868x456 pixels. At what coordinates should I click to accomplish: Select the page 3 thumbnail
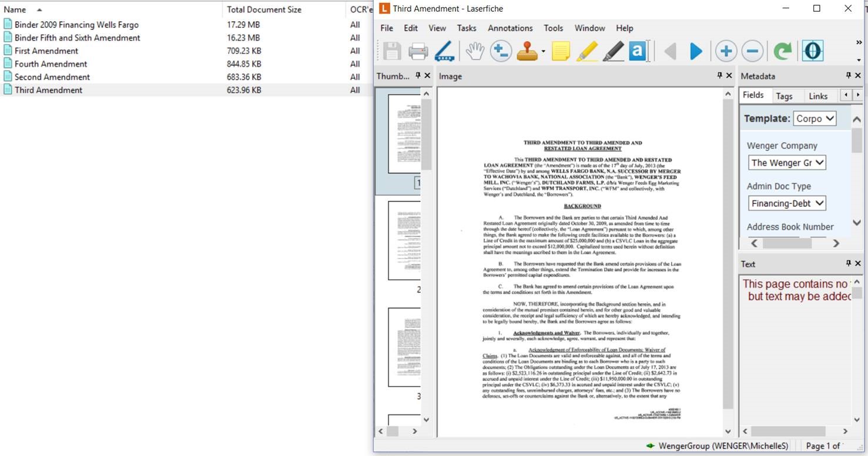click(404, 347)
